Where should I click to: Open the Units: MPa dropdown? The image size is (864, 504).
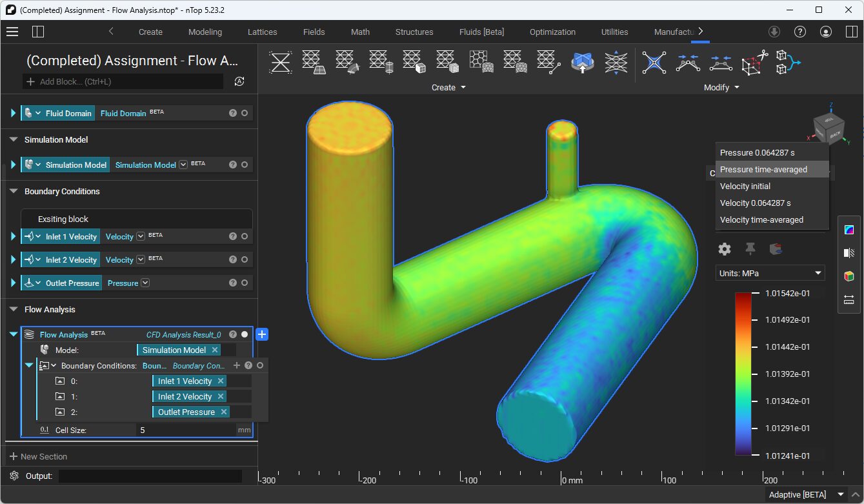click(770, 272)
